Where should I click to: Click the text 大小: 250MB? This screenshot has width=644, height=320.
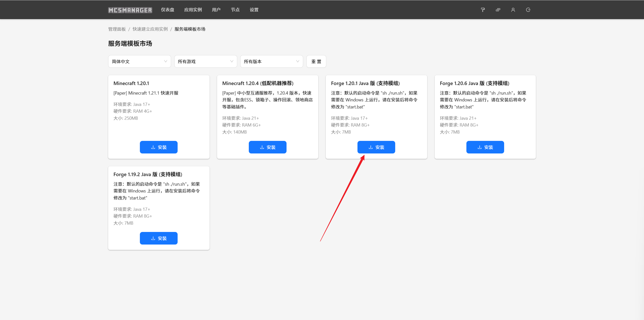[126, 118]
